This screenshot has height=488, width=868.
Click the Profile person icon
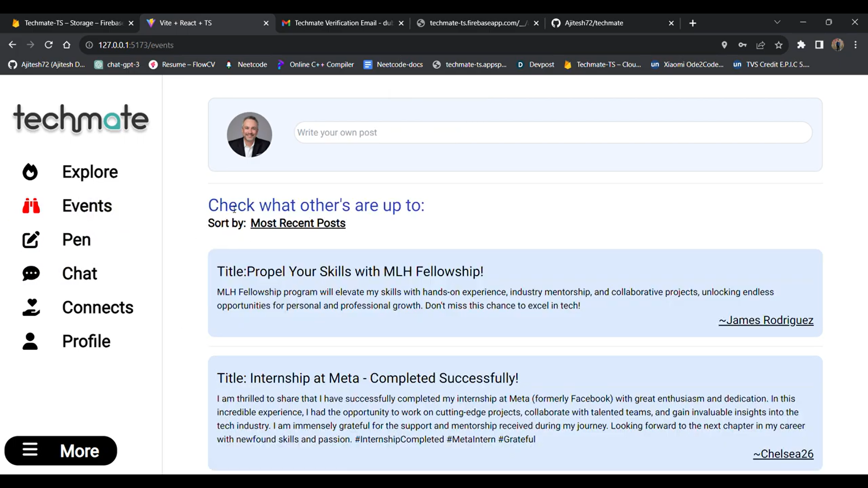tap(30, 341)
